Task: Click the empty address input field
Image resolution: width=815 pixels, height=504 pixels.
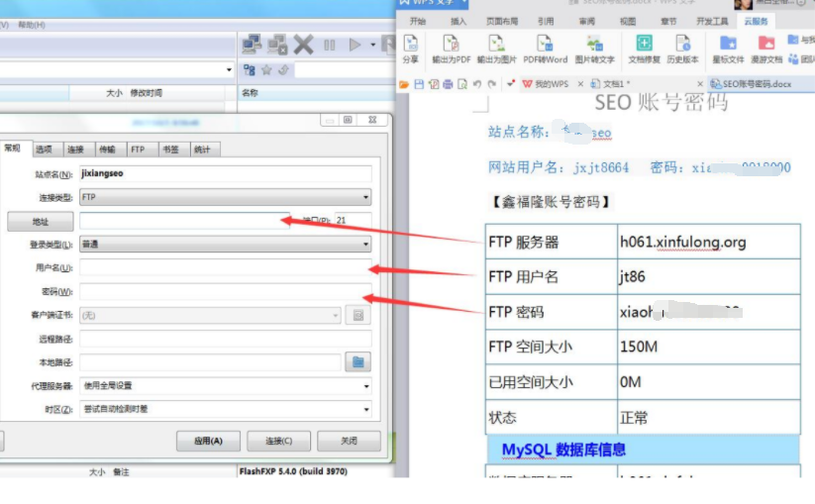Action: [184, 220]
